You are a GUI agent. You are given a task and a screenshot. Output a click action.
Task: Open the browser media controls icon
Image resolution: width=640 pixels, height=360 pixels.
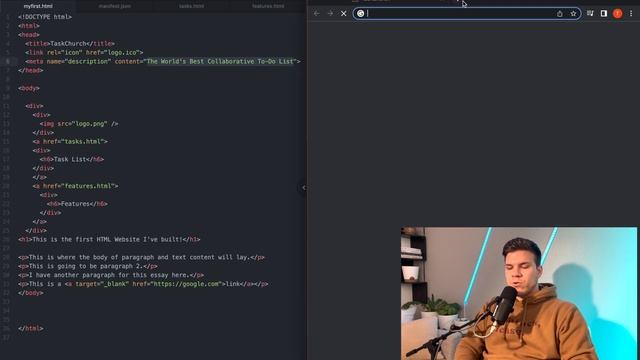[x=590, y=13]
